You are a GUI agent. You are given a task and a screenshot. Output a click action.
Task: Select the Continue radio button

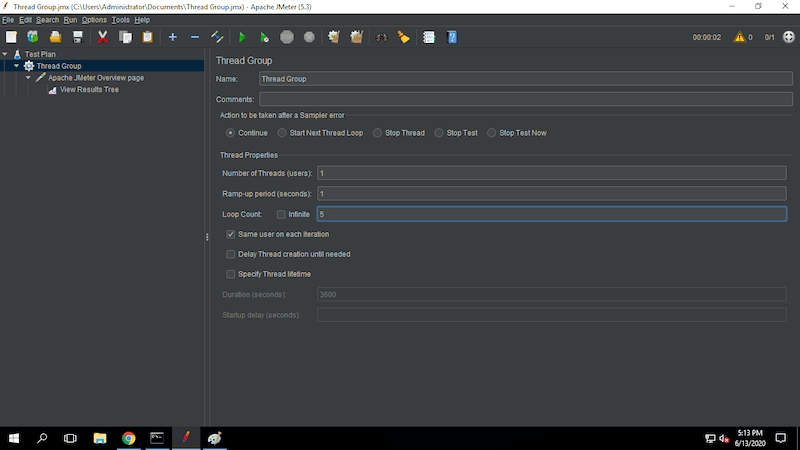[x=231, y=133]
